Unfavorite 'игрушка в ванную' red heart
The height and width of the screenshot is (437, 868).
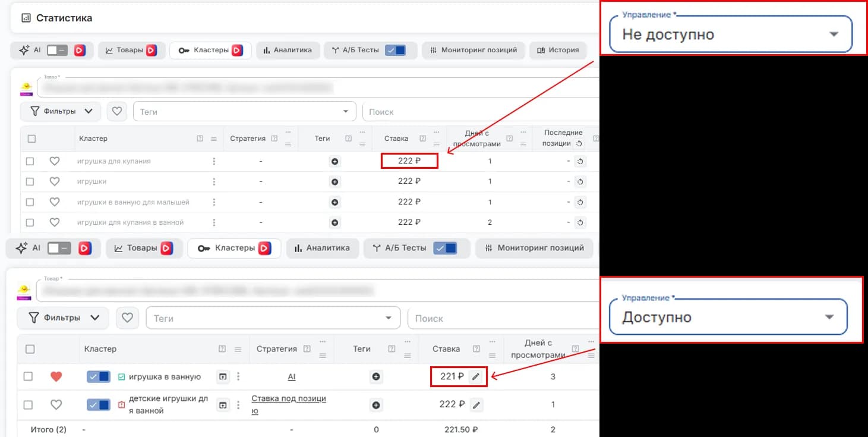coord(56,376)
